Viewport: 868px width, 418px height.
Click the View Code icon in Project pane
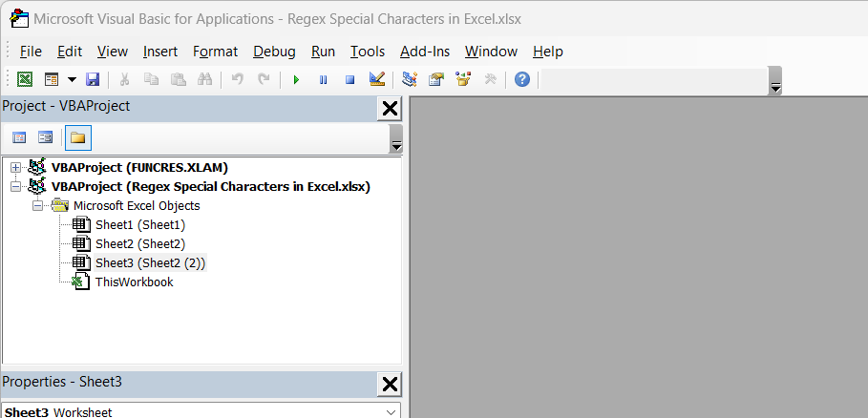pos(19,137)
